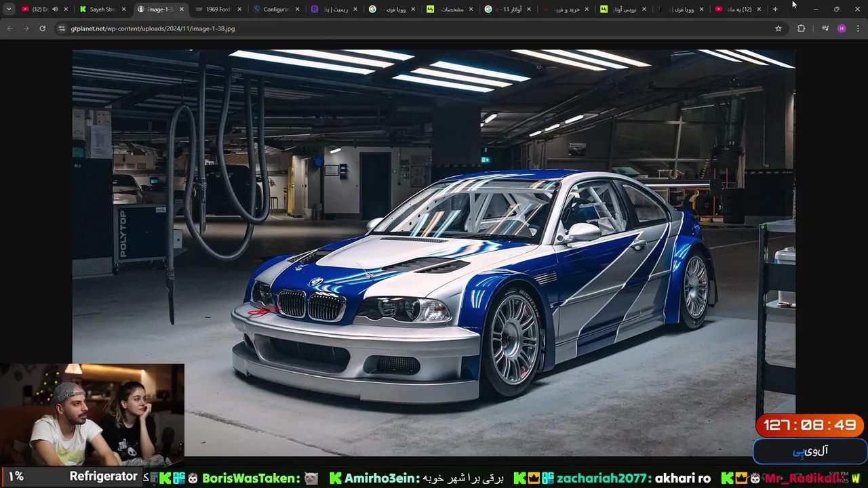Click Mr_Radikall chat username
This screenshot has height=488, width=868.
(806, 479)
